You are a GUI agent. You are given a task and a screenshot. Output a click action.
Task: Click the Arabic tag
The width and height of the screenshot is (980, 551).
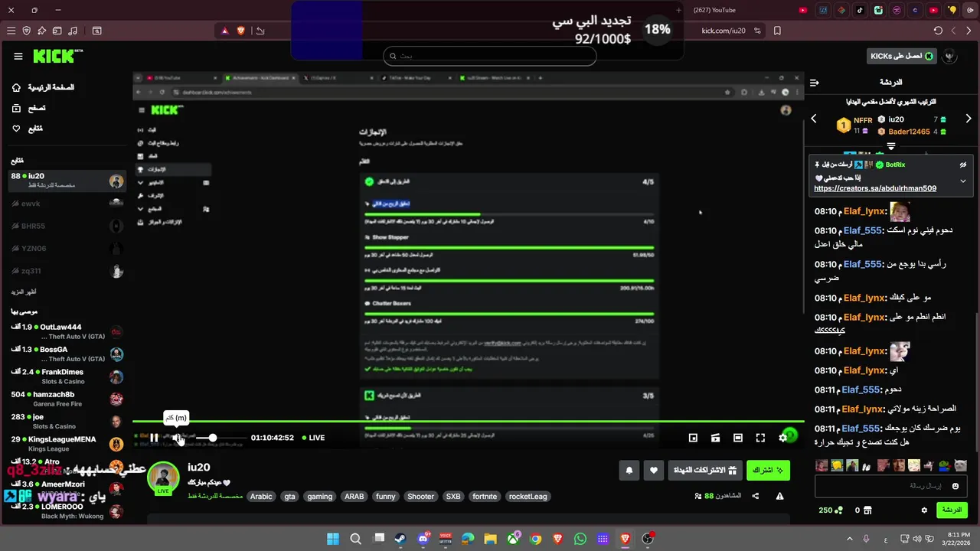click(261, 496)
